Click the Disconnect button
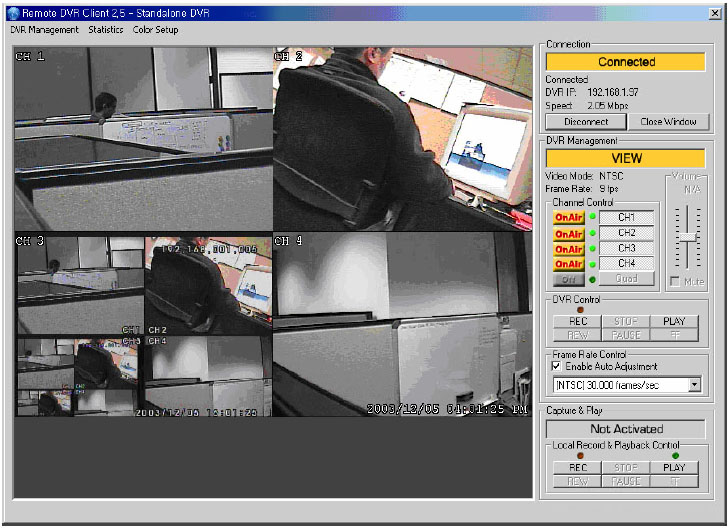 tap(586, 122)
